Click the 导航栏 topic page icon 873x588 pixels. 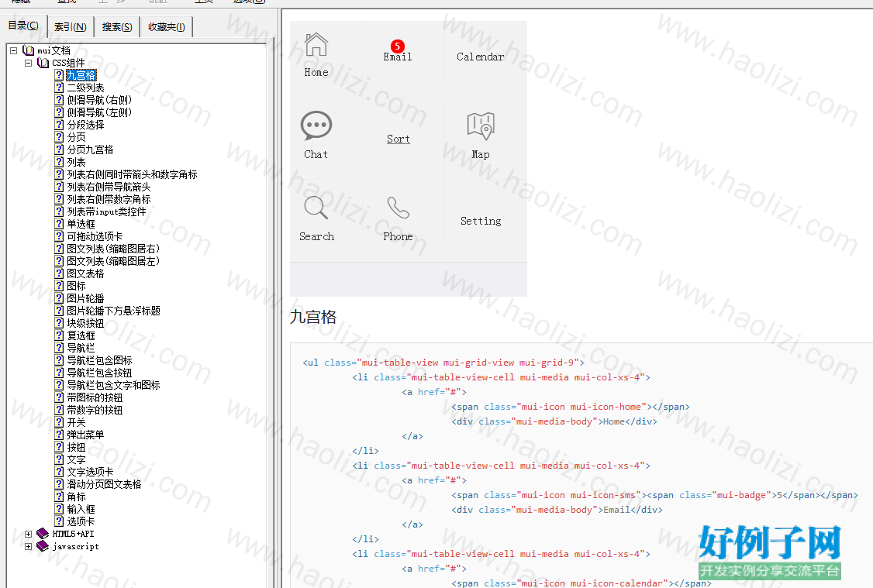coord(59,348)
